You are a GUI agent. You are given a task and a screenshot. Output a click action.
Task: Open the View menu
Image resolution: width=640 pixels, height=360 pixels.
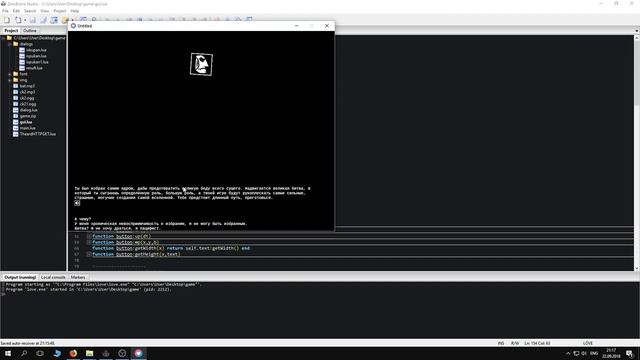45,11
